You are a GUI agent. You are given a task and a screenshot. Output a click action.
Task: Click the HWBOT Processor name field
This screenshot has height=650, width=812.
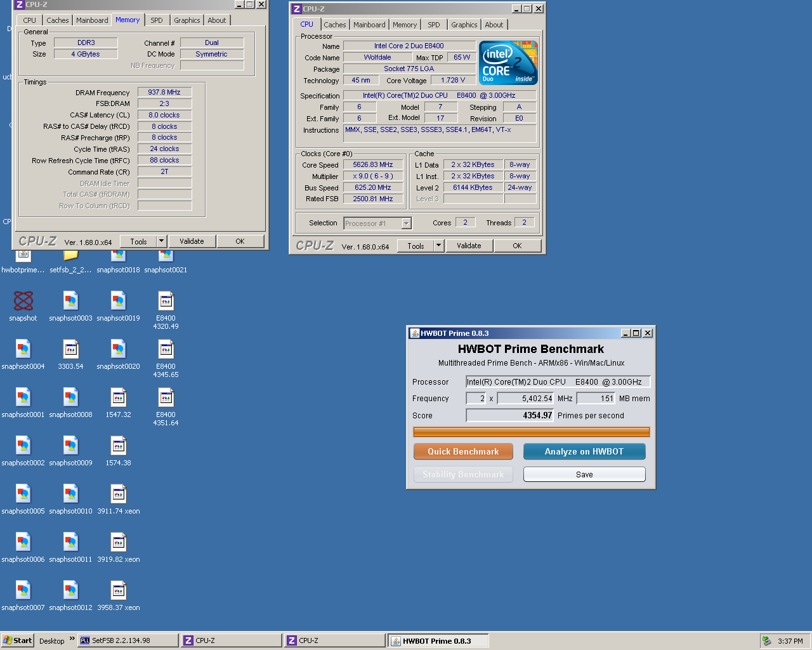(x=558, y=381)
